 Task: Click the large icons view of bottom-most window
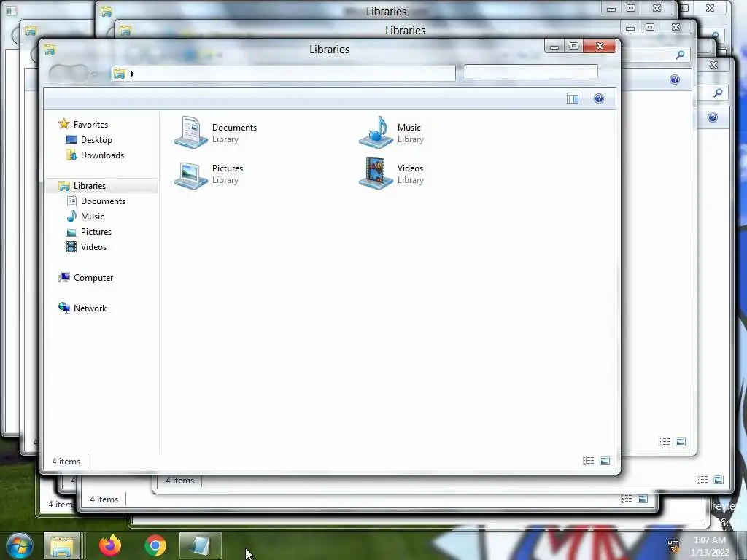[643, 499]
